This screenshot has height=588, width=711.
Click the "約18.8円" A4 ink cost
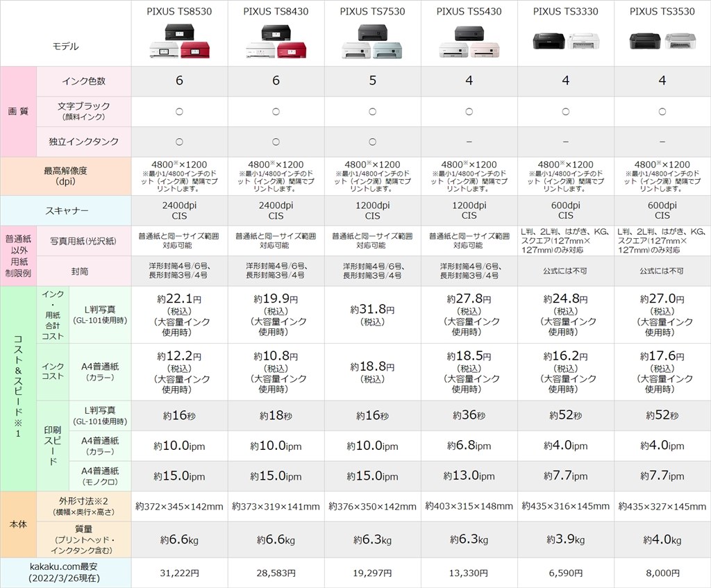pos(372,367)
